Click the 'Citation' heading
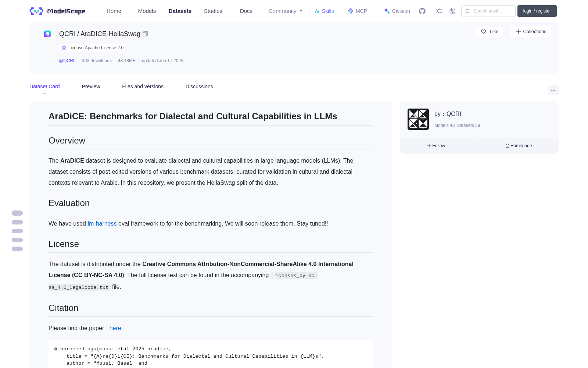 [x=63, y=308]
